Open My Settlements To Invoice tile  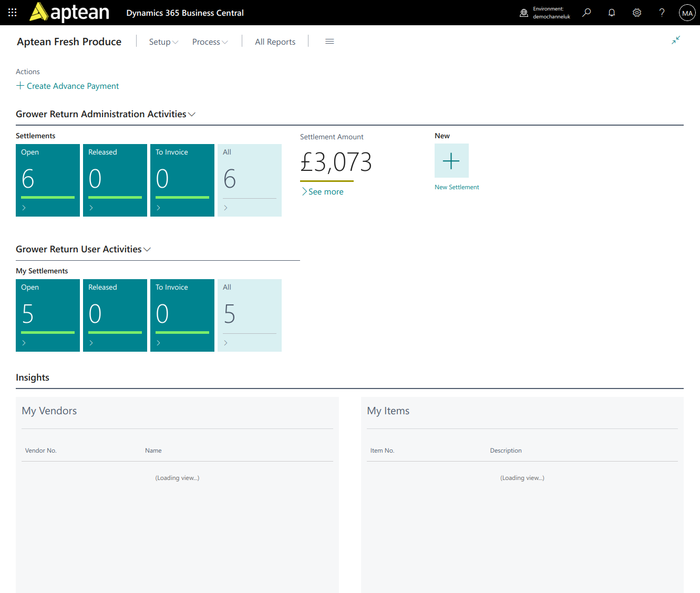(x=182, y=315)
